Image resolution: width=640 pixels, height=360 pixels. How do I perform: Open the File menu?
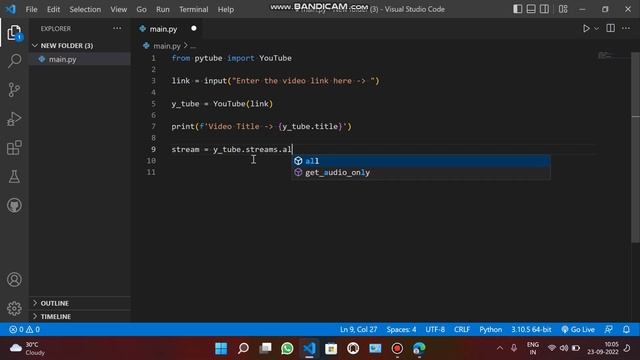click(x=31, y=9)
